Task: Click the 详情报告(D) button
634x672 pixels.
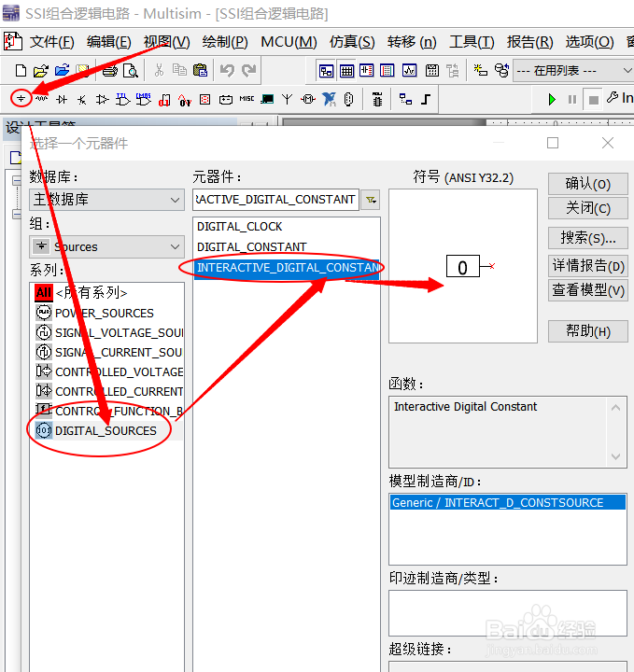Action: 587,266
